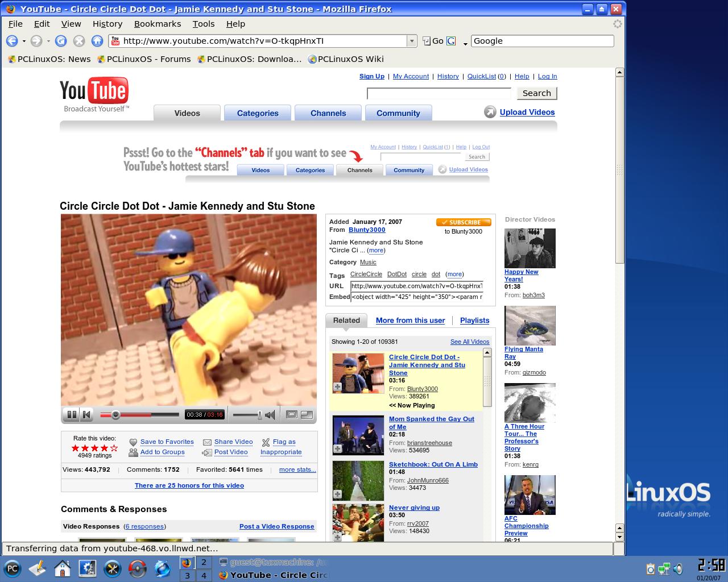Go back with Firefox Back button

tap(12, 41)
